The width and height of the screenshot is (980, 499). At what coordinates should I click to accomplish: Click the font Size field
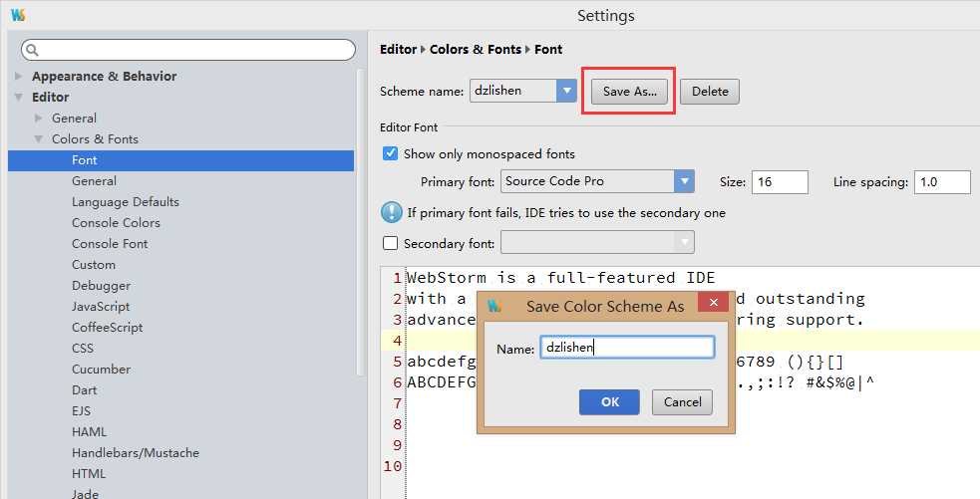click(780, 181)
